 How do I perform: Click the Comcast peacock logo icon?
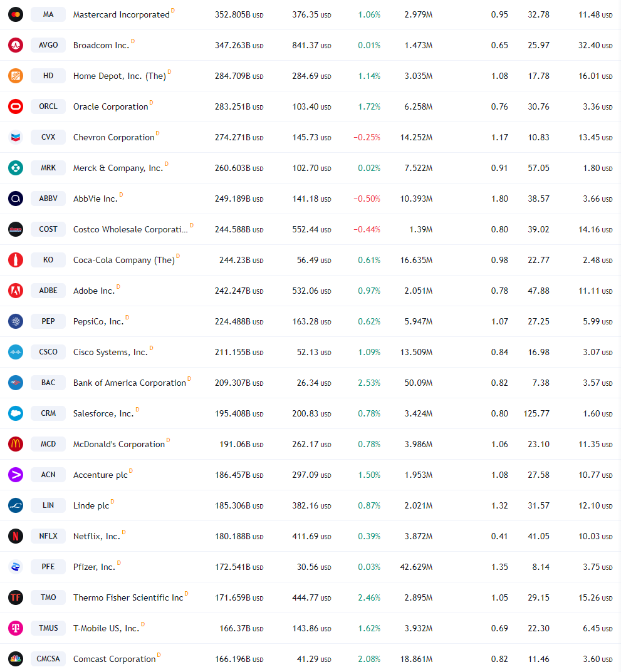click(16, 659)
